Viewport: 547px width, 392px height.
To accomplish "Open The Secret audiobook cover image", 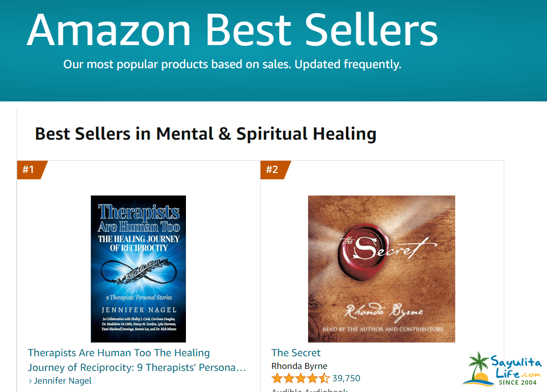I will [x=381, y=269].
